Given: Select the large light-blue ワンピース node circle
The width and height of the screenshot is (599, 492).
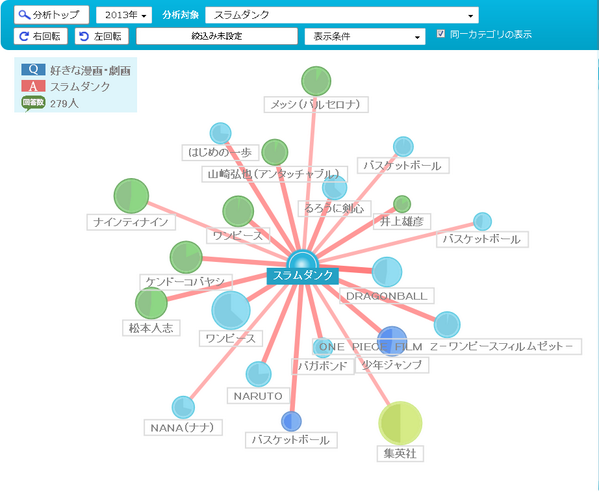Looking at the screenshot, I should [x=231, y=310].
